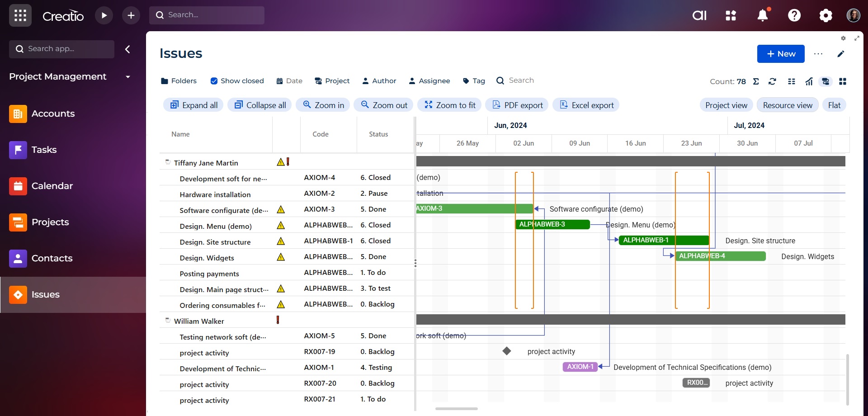Open the chart analytics view icon
868x416 pixels.
pyautogui.click(x=809, y=81)
